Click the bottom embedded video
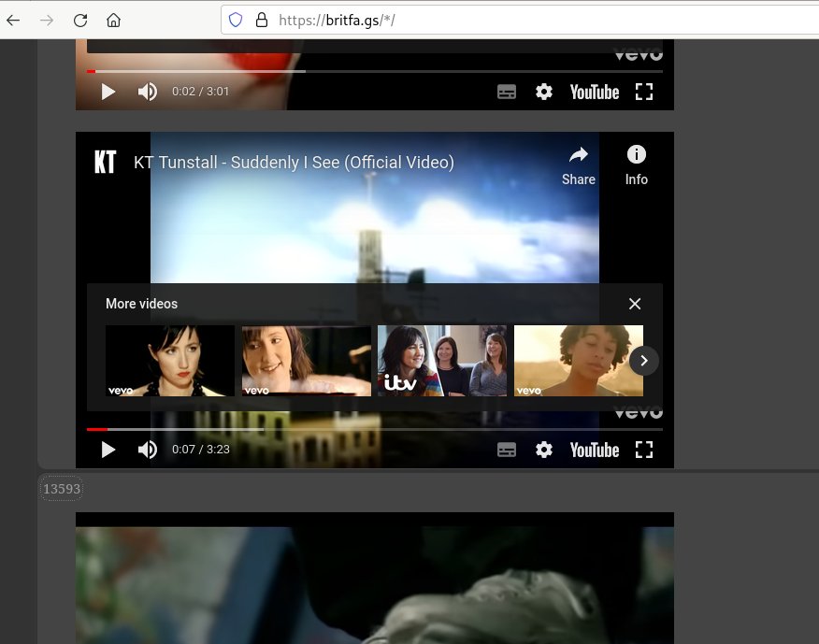Viewport: 819px width, 644px height. tap(375, 579)
